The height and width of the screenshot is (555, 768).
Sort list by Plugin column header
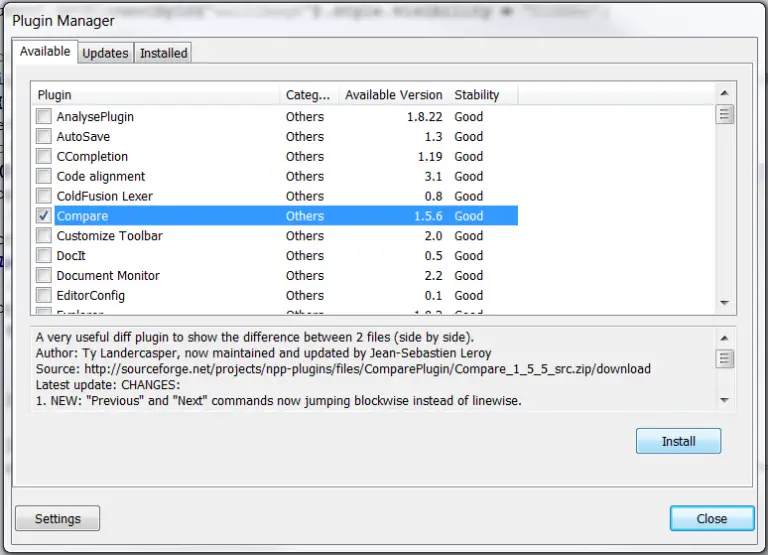[x=156, y=95]
